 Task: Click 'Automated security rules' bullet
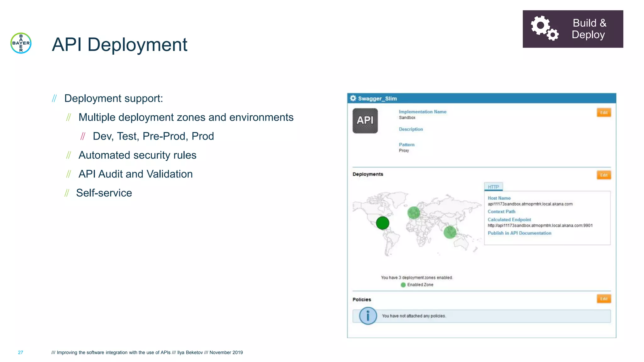tap(137, 155)
